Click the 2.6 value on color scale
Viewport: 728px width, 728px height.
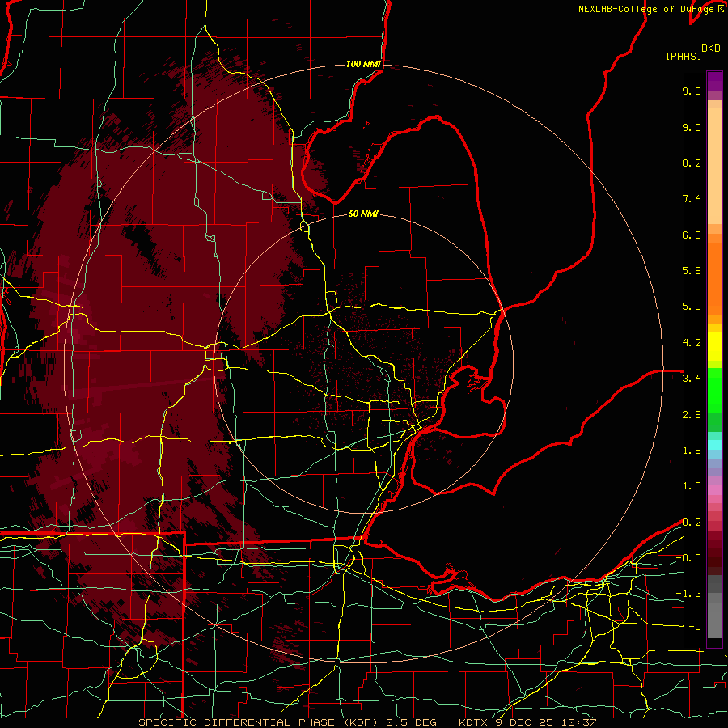[x=692, y=415]
